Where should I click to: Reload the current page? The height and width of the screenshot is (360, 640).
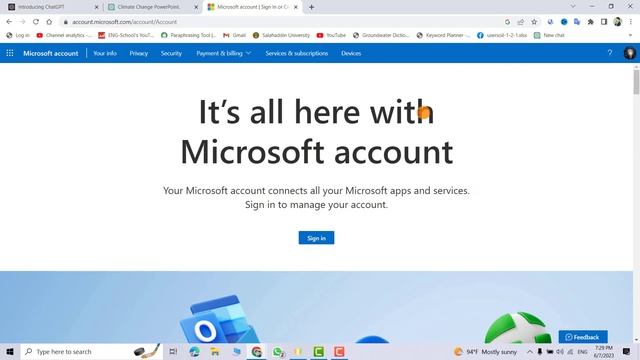36,22
